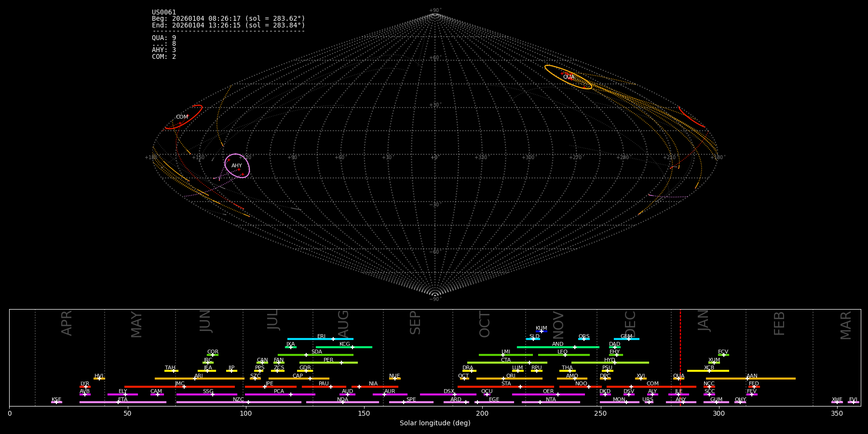Click the QUA radiant label on the sky map
Viewport: 868px width, 434px height.
tap(569, 77)
